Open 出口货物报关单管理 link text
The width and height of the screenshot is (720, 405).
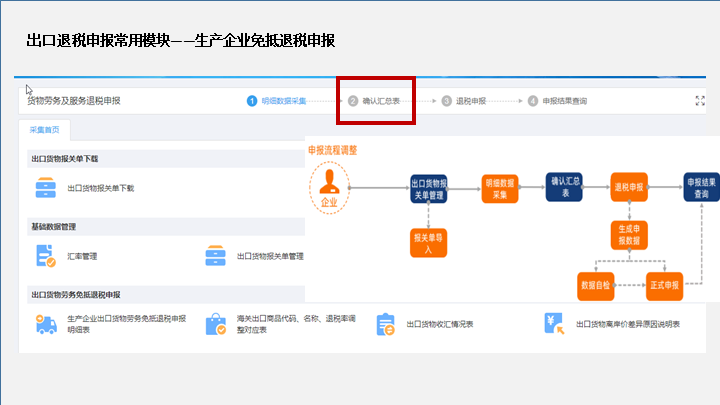270,256
